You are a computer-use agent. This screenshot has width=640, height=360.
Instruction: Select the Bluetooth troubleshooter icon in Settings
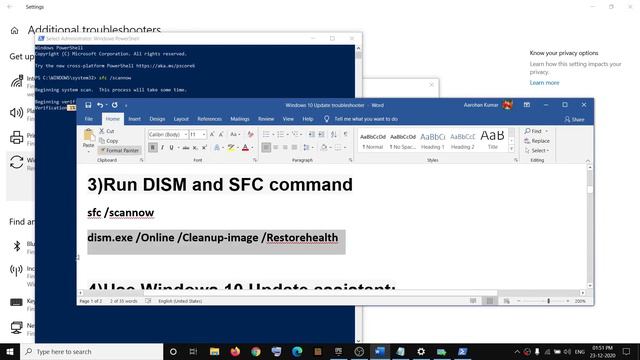click(x=17, y=246)
